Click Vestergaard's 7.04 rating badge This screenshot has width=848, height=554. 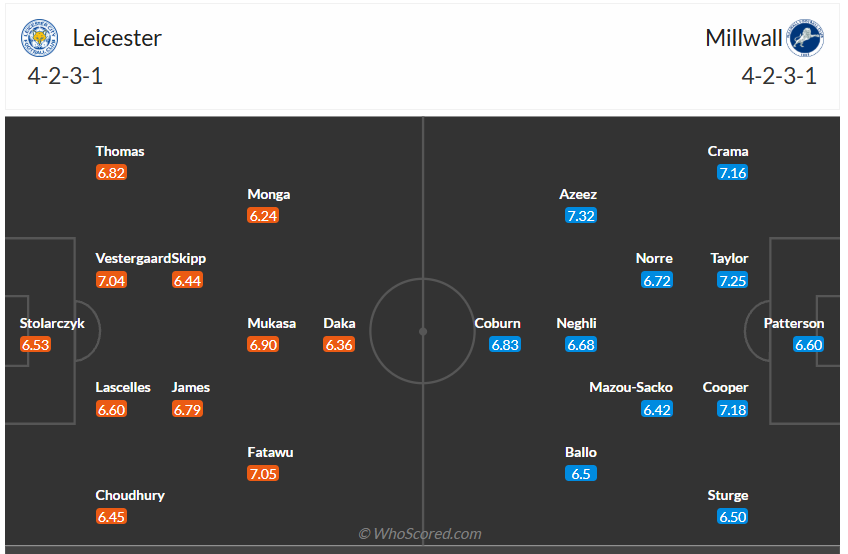tap(111, 280)
